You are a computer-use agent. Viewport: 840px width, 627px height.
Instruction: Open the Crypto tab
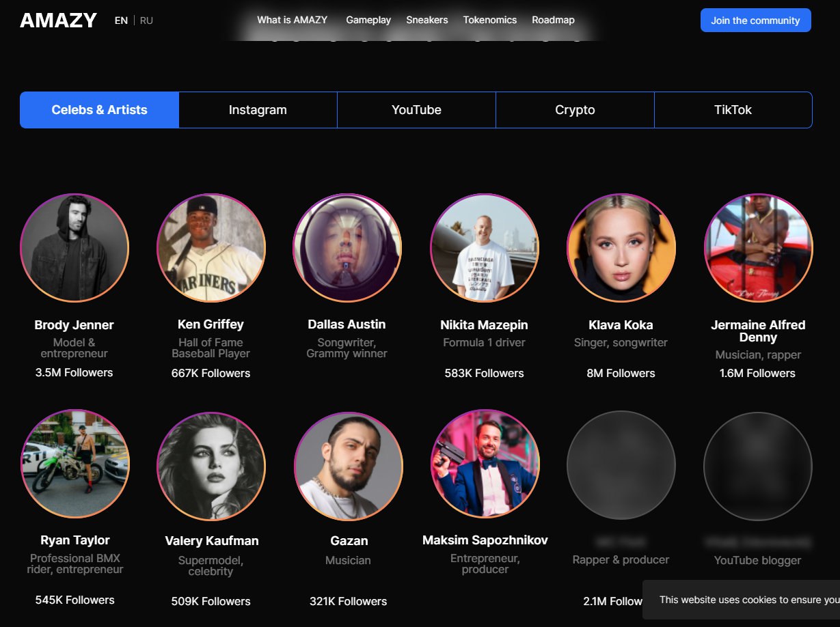575,110
